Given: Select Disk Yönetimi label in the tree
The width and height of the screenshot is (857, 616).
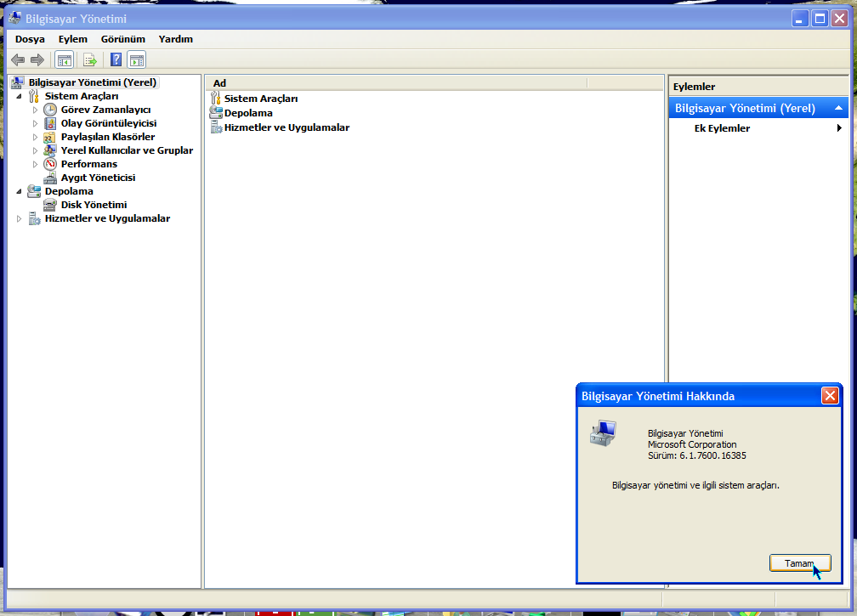Looking at the screenshot, I should 94,205.
